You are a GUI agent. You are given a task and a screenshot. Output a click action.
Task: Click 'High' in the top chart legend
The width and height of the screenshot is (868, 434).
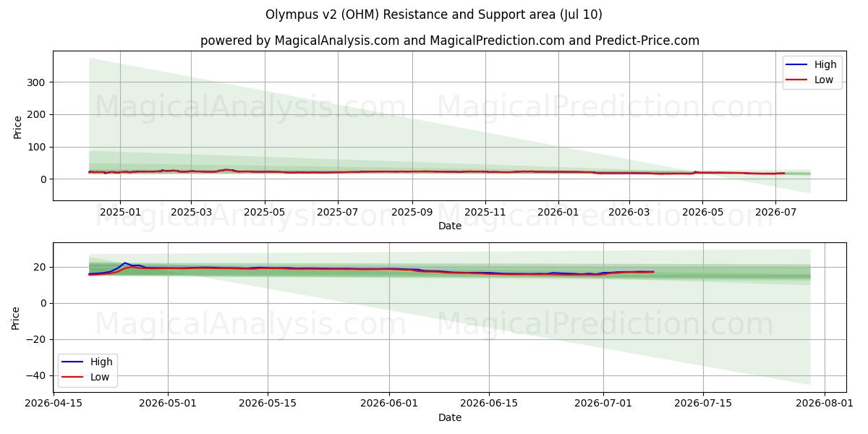(825, 64)
